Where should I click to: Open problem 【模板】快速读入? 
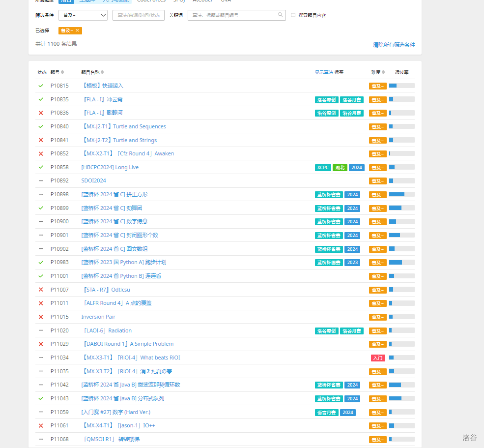pos(102,86)
